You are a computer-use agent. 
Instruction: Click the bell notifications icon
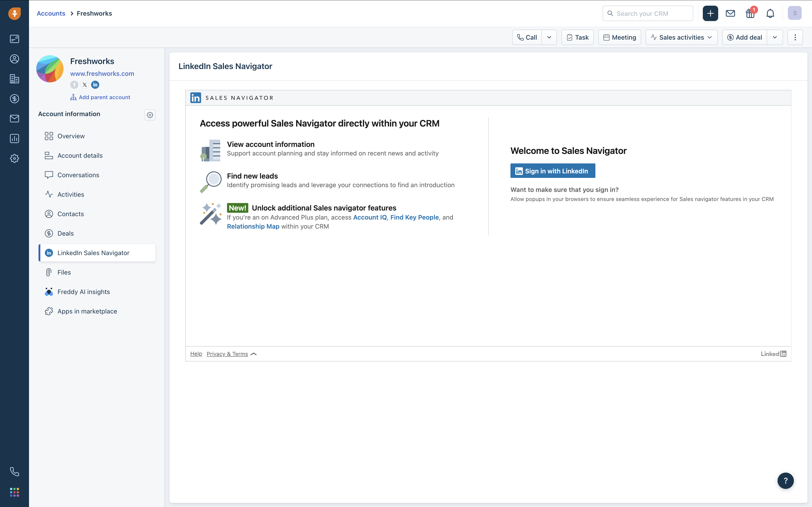point(770,13)
